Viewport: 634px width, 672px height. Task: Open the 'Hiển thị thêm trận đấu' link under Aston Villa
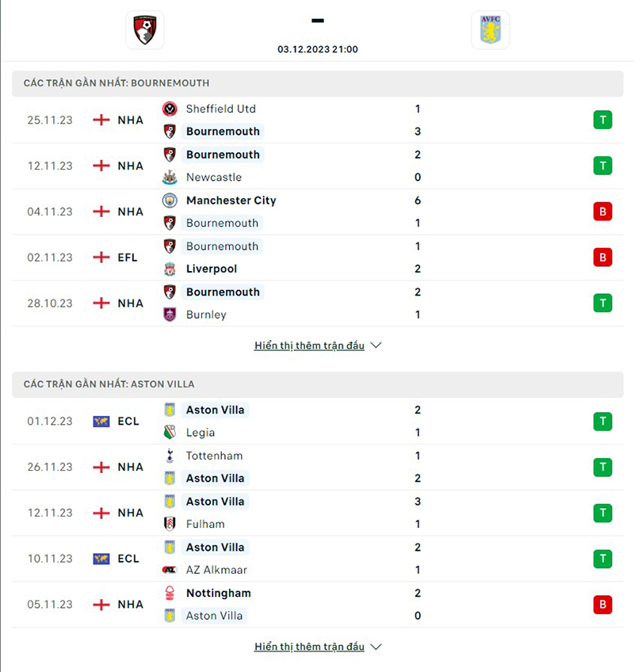[x=309, y=647]
